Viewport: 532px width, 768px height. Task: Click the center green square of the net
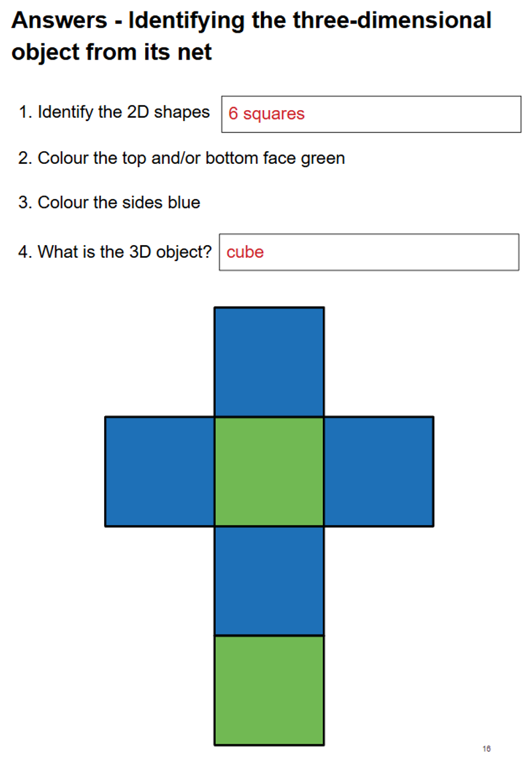tap(269, 472)
